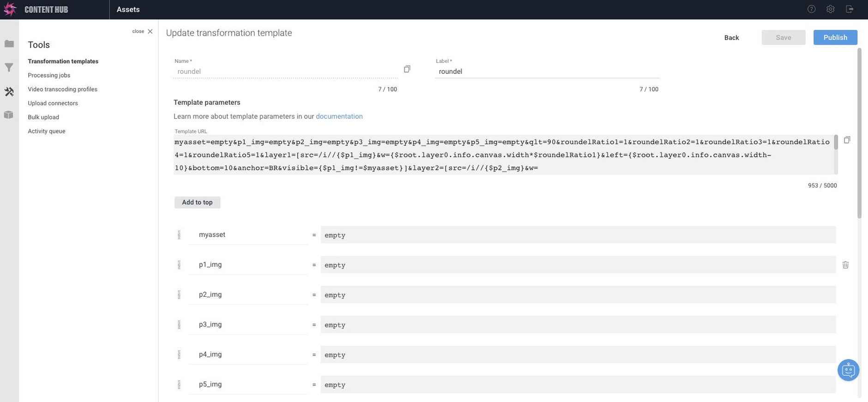This screenshot has width=868, height=402.
Task: Click the main page vertical scrollbar
Action: point(859,133)
